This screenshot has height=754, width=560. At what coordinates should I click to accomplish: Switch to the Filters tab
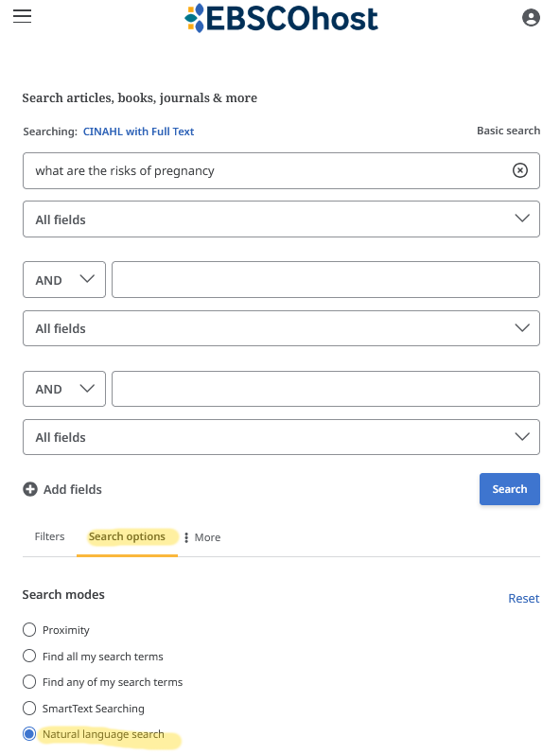point(49,536)
